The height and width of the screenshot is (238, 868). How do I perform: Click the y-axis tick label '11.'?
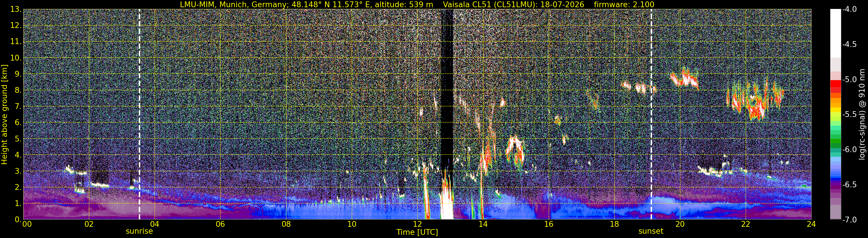click(x=16, y=42)
